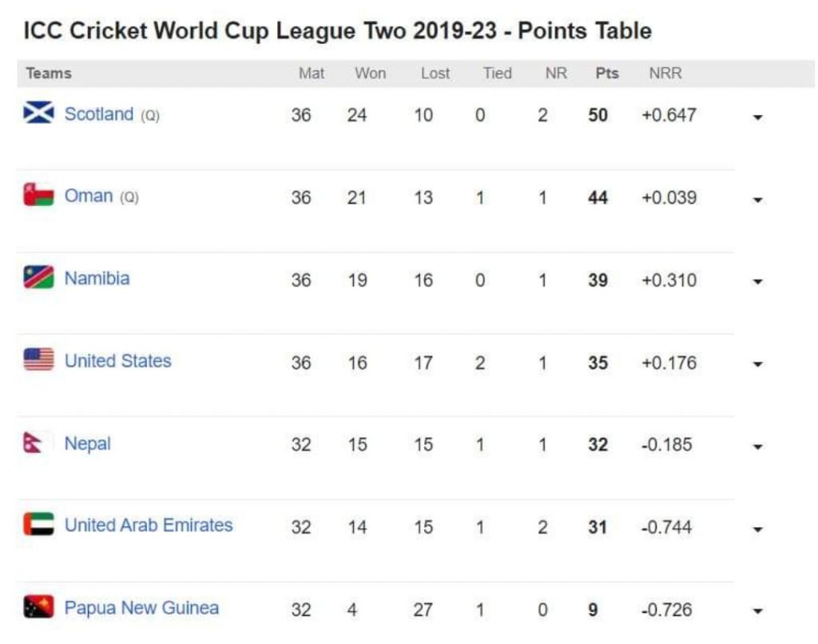Click the United Arab Emirates flag icon
818x644 pixels.
tap(38, 525)
